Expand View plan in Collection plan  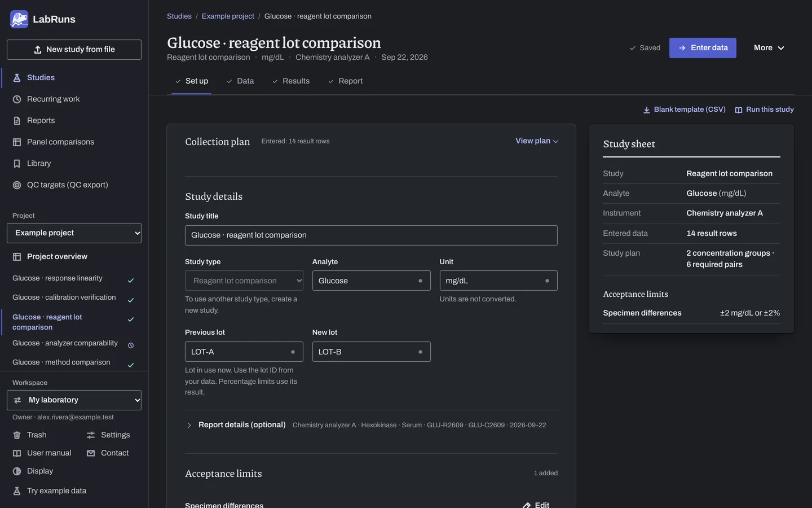tap(537, 141)
